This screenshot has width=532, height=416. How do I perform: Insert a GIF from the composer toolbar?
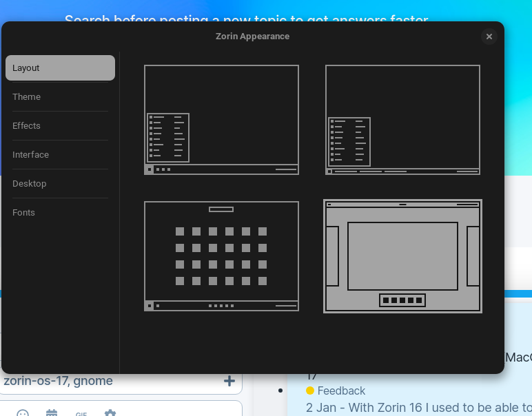(x=81, y=414)
